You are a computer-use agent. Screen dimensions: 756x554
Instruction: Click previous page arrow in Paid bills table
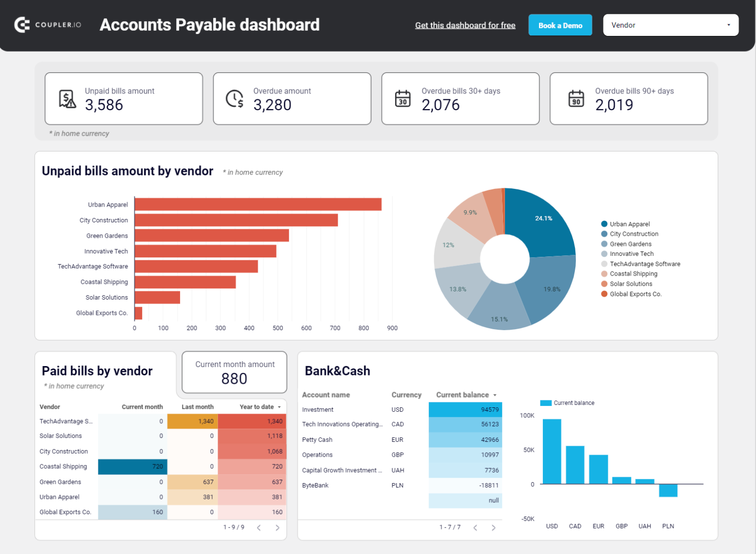coord(258,527)
